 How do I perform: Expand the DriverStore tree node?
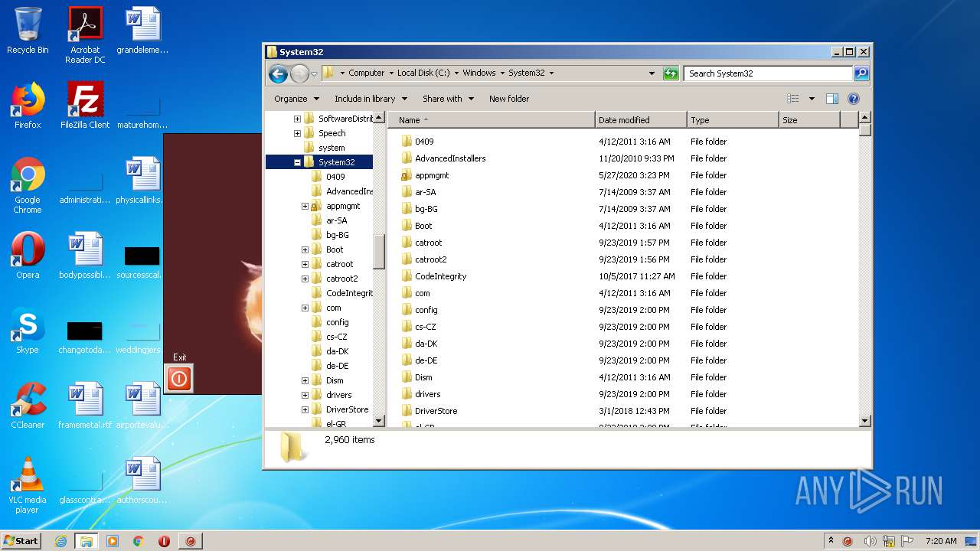pyautogui.click(x=305, y=409)
